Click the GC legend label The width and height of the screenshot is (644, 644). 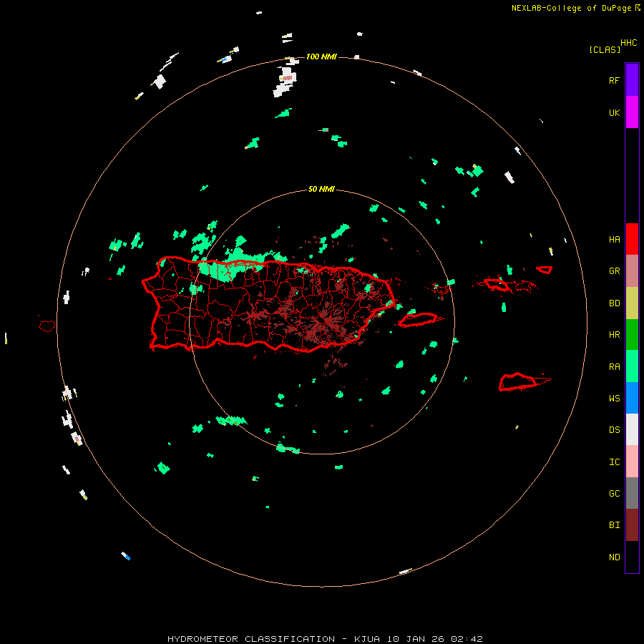click(x=614, y=493)
